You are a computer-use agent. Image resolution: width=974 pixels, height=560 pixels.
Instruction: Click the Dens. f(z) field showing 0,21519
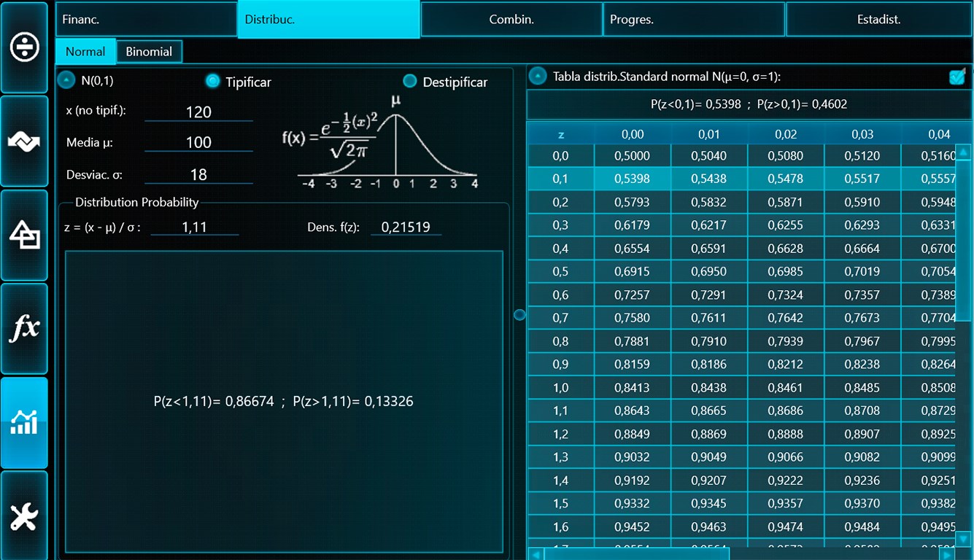point(406,227)
